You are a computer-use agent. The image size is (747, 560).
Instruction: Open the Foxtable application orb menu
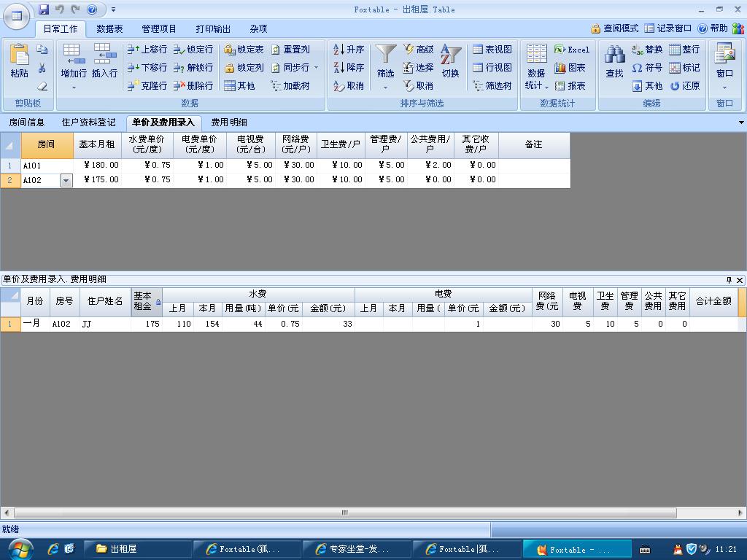point(17,16)
